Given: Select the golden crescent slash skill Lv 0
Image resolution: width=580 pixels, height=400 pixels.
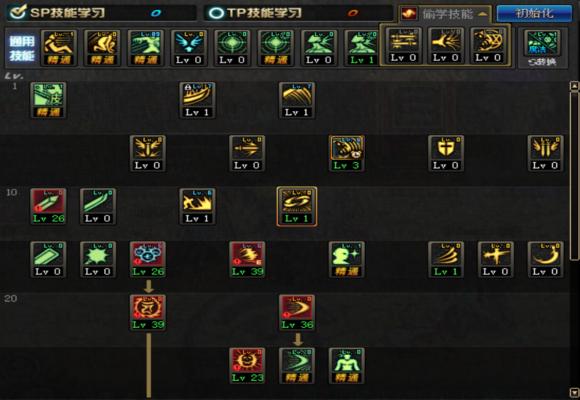Looking at the screenshot, I should [x=545, y=259].
